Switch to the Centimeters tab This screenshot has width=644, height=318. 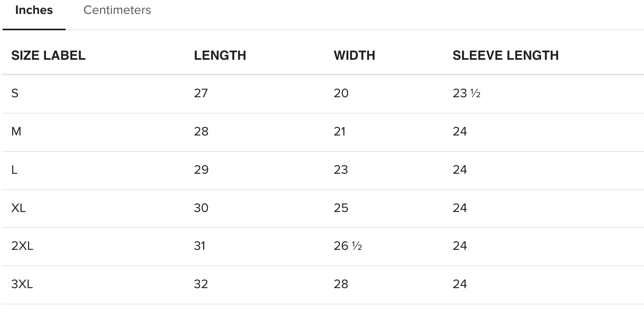[117, 10]
